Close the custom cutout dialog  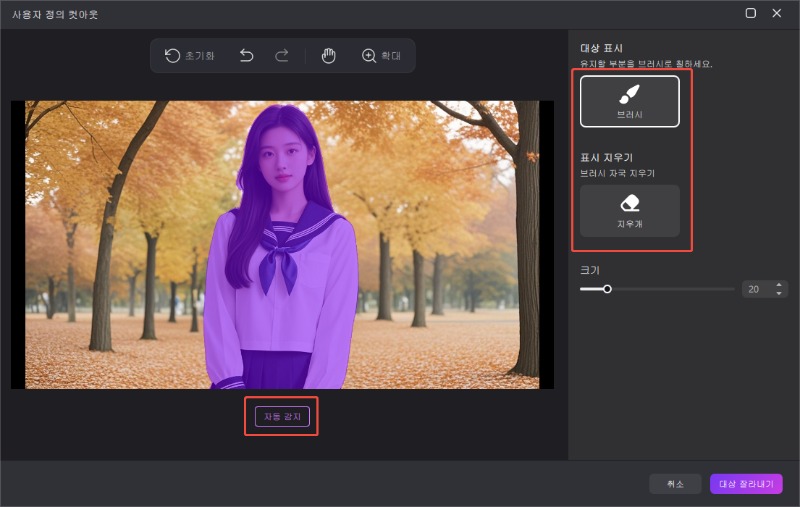(x=777, y=14)
